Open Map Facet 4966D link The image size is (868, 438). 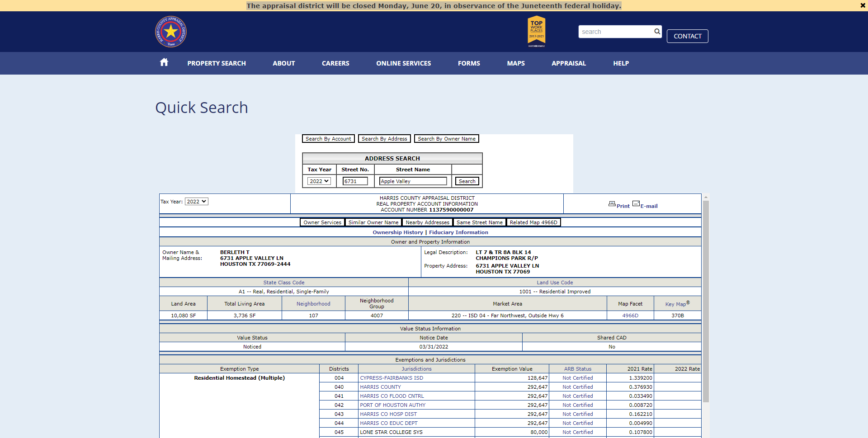630,316
